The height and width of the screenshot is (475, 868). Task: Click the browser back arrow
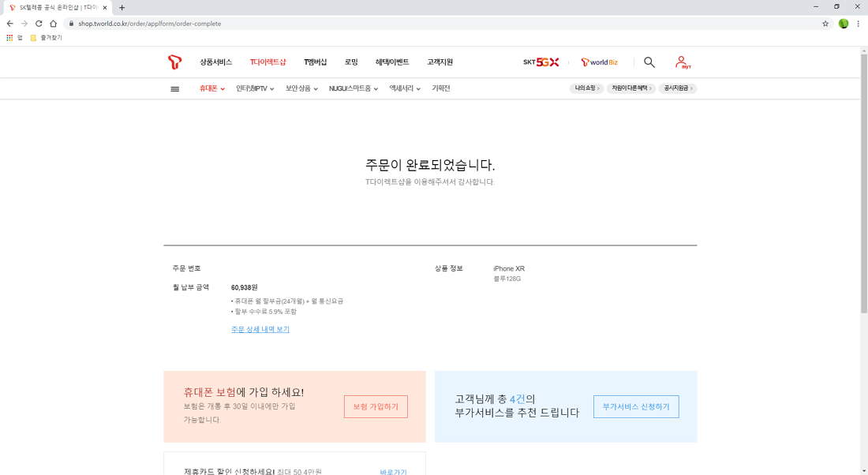coord(10,23)
